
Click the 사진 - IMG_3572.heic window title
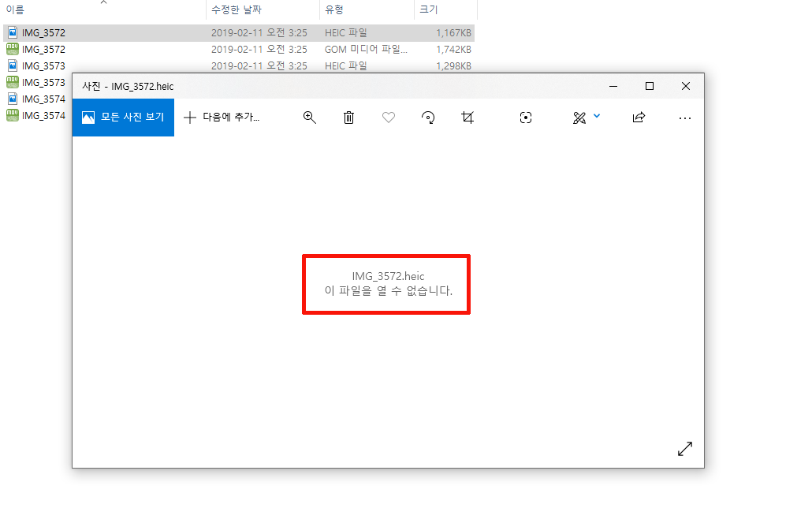pyautogui.click(x=128, y=87)
